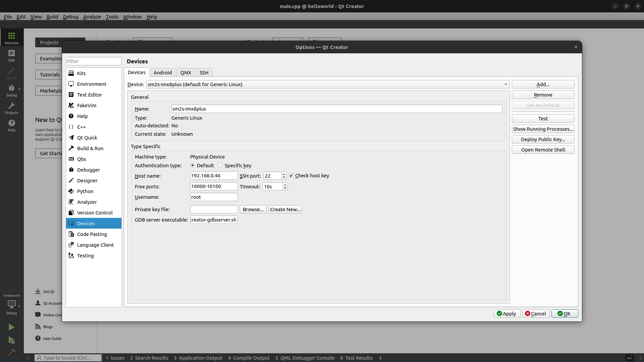Select Default authentication radio button
Screen dimensions: 644x362
pyautogui.click(x=193, y=166)
